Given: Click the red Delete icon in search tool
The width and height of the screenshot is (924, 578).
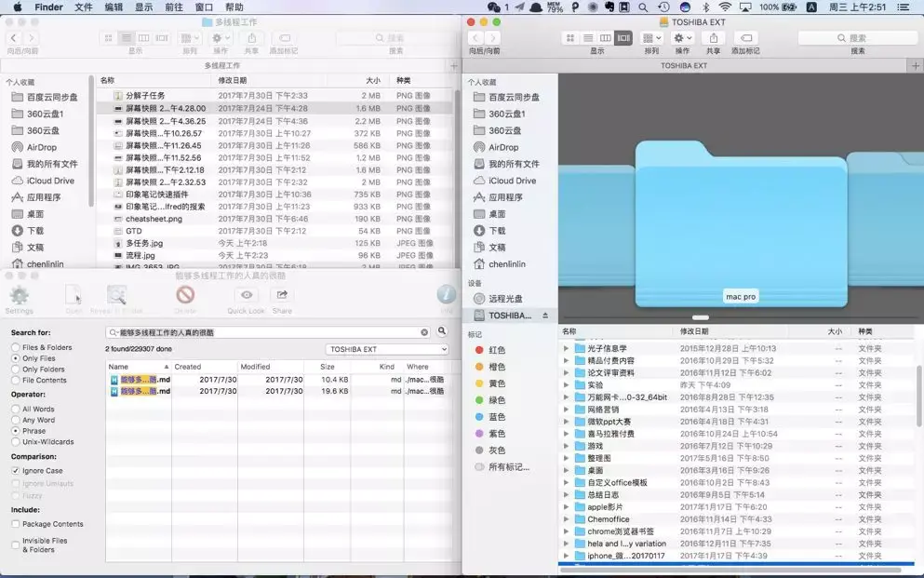Looking at the screenshot, I should pyautogui.click(x=185, y=295).
